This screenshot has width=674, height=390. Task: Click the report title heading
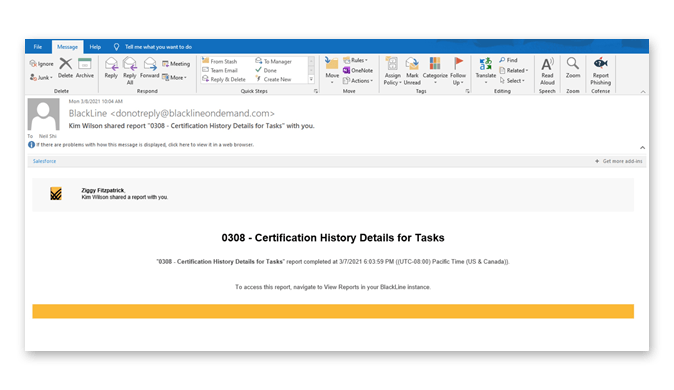[333, 238]
